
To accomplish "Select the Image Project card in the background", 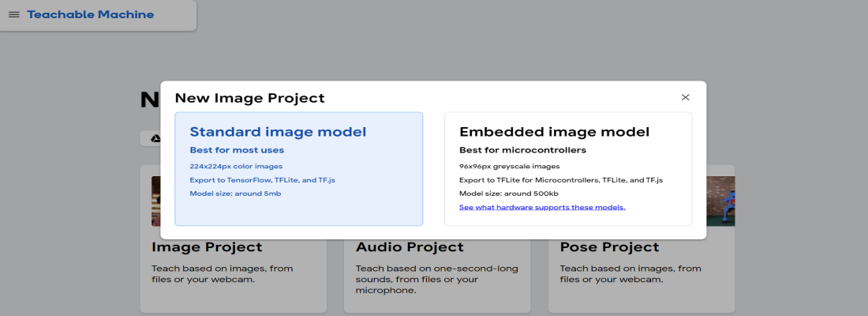I will tap(233, 276).
